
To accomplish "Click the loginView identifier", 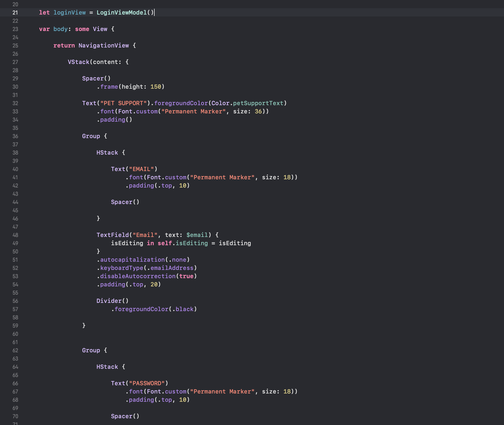I will click(70, 13).
